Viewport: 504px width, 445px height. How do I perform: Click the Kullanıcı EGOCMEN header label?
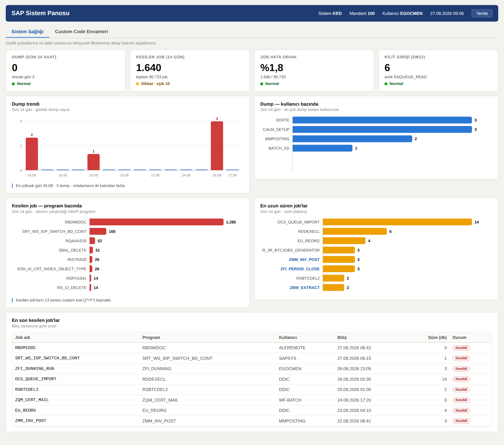coord(402,13)
